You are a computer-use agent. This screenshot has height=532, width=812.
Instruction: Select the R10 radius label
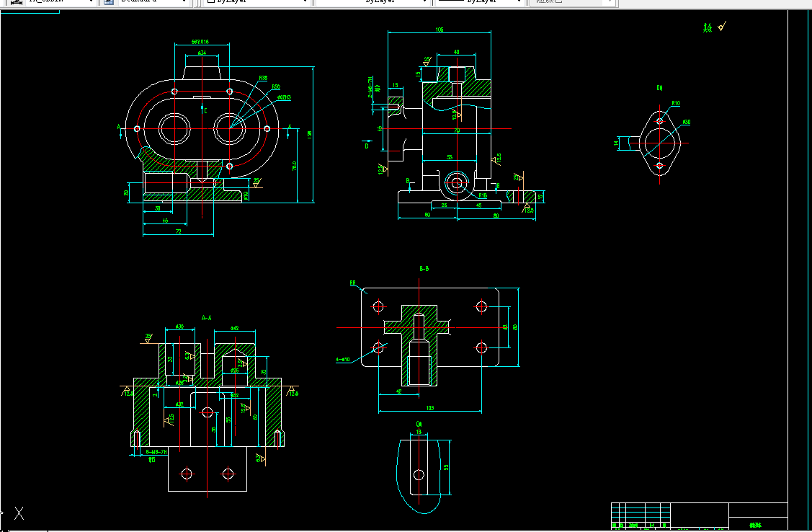pos(676,103)
